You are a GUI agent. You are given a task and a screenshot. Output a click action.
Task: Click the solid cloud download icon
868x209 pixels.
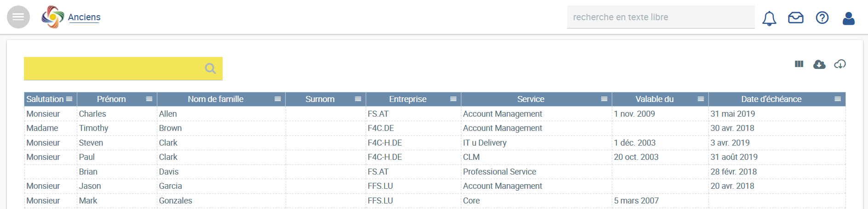point(819,64)
